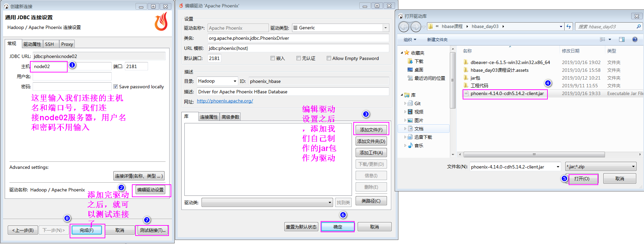Viewport: 644px width, 244px height.
Task: Click the refresh icon beside the address bar
Action: coord(569,26)
